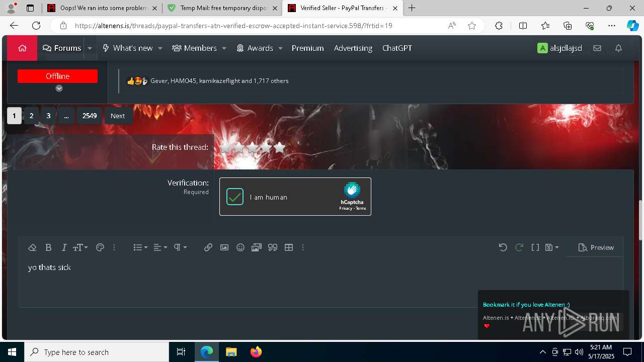Insert a quote block
Image resolution: width=644 pixels, height=362 pixels.
(273, 247)
